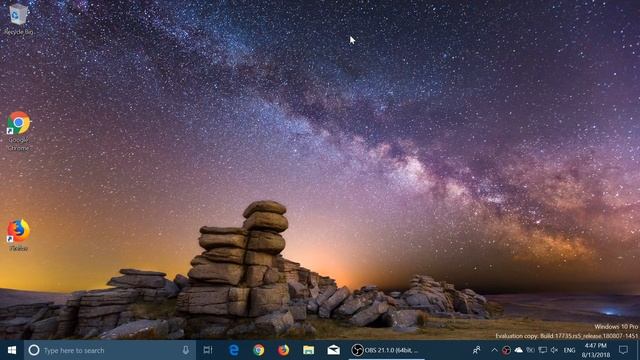Open the ENG language switcher
Screen dimensions: 640x360
pos(569,350)
